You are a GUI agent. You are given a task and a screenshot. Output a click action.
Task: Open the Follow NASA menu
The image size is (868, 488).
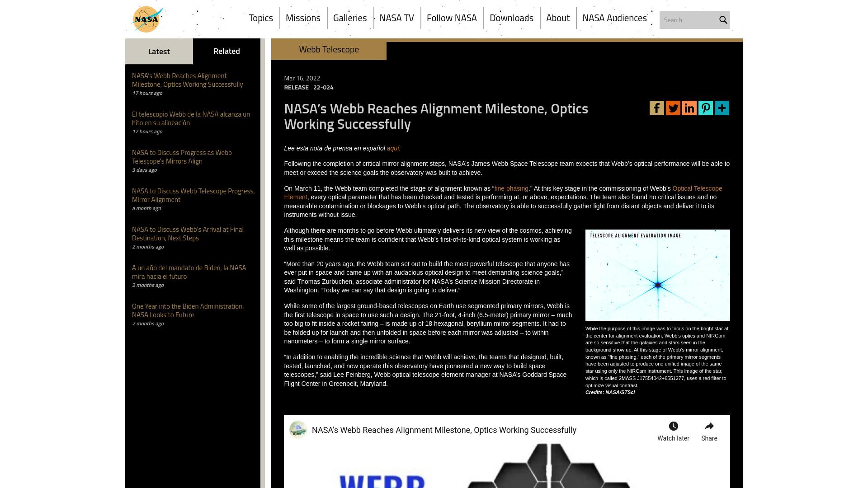452,18
